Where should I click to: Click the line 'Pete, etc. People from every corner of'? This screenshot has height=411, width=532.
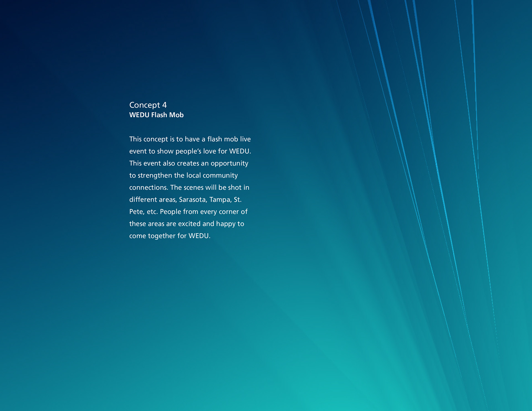[188, 212]
